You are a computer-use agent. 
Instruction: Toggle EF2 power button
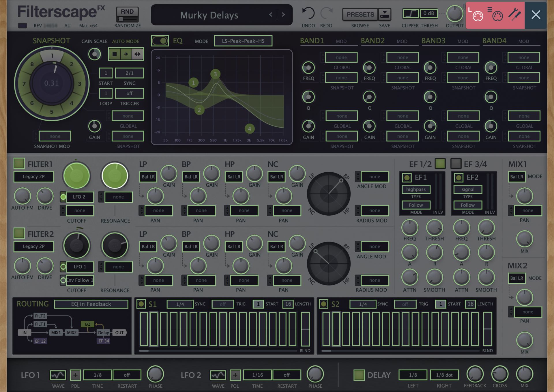(459, 178)
